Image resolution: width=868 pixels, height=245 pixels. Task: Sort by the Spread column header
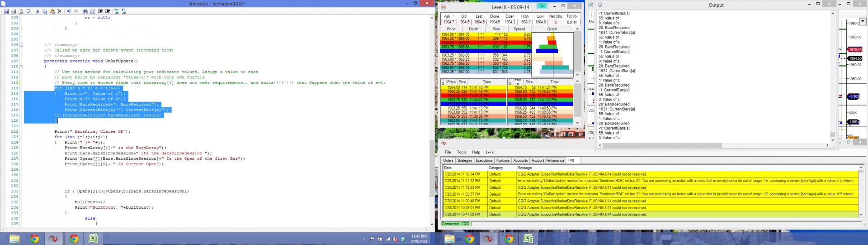(519, 29)
